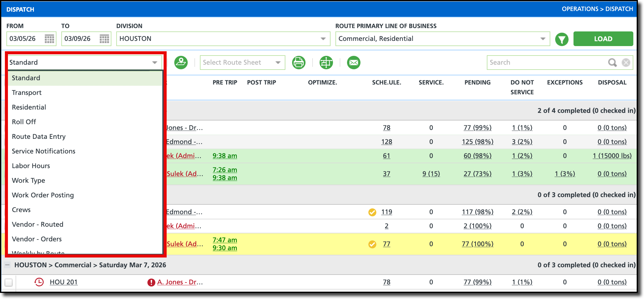Click the yellow check badge beside 119
The image size is (644, 299).
coord(372,212)
